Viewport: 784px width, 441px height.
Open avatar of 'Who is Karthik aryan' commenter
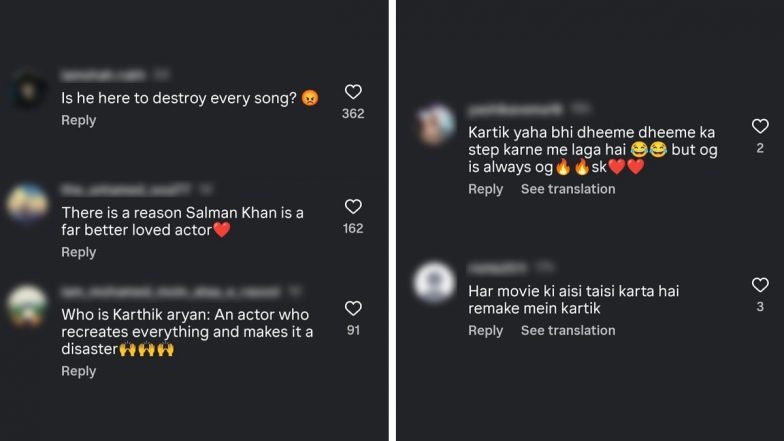(x=28, y=306)
